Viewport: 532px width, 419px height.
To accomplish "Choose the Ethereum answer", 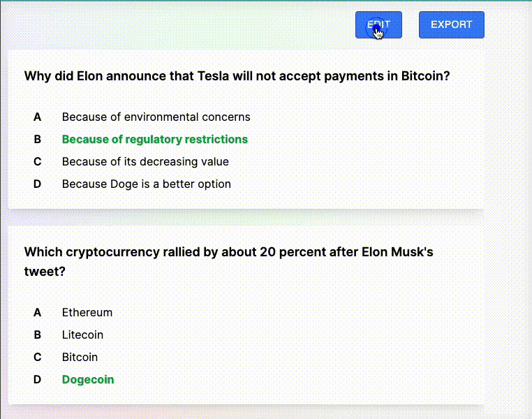I will pyautogui.click(x=87, y=312).
